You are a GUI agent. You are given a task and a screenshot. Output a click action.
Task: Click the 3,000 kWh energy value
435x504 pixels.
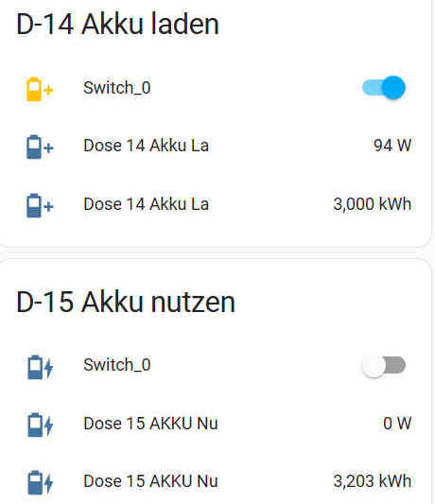coord(373,204)
